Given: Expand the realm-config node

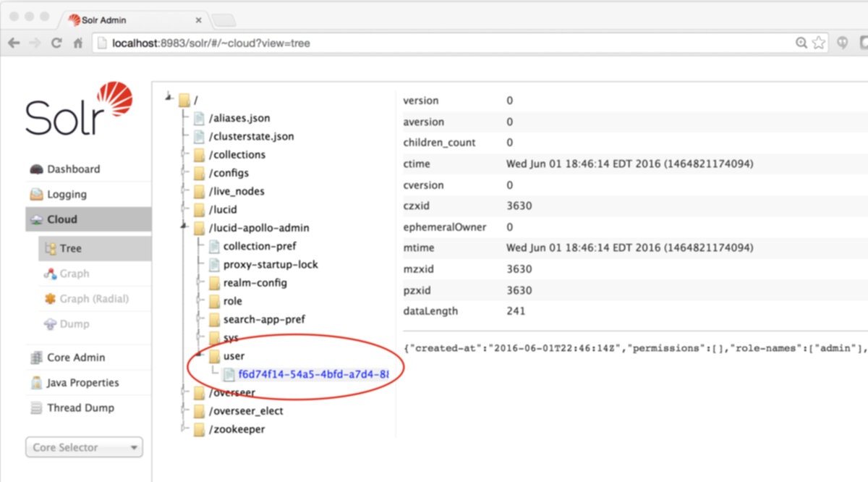Looking at the screenshot, I should (x=199, y=282).
